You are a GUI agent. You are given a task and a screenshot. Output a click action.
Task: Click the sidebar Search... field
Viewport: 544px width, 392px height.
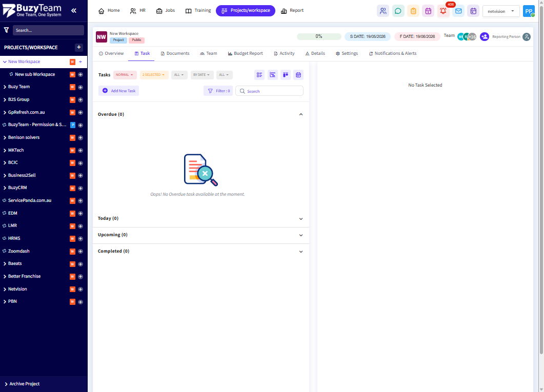[48, 30]
